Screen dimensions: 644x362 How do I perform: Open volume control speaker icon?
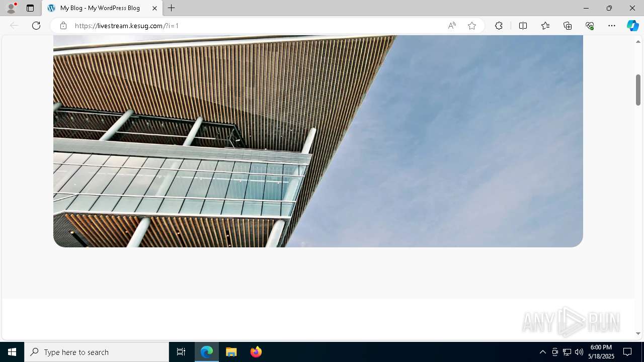tap(579, 352)
